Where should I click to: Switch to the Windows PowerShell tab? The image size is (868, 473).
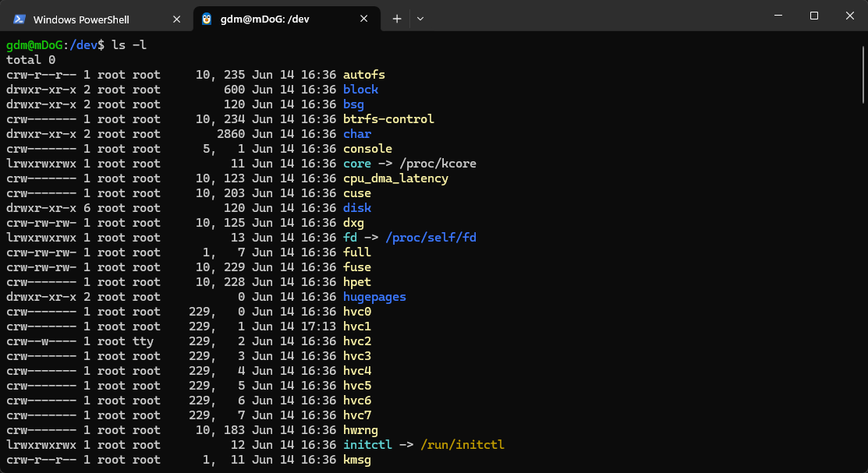[x=97, y=19]
